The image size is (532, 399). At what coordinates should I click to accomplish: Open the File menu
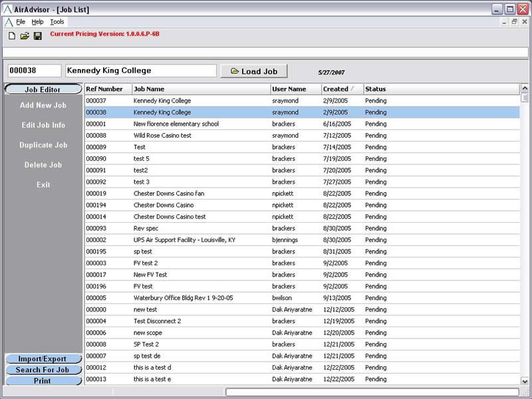point(21,22)
